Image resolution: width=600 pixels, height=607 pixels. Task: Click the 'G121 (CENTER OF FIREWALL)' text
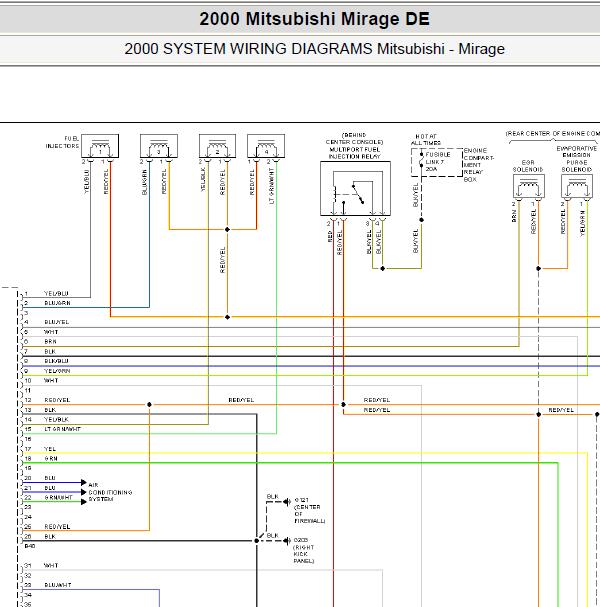point(310,511)
